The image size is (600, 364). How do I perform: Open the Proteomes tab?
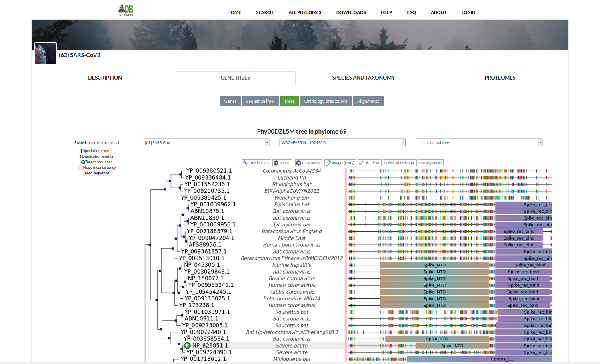pos(500,78)
